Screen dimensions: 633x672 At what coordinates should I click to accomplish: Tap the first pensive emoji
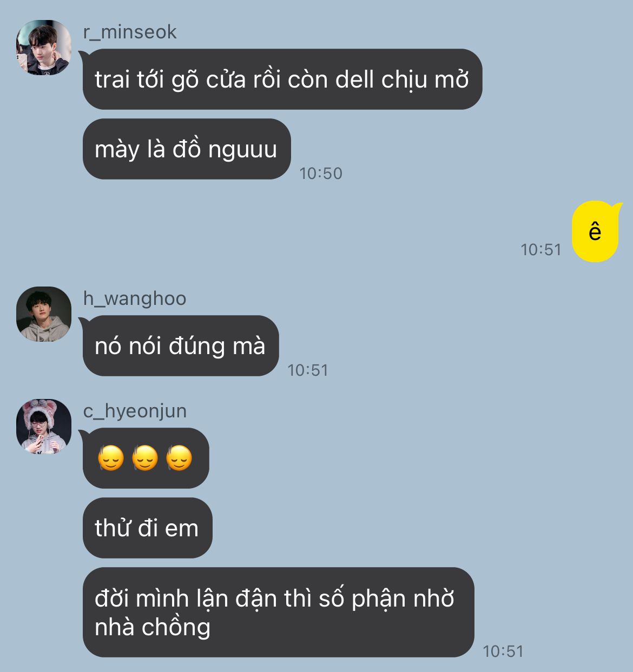pos(111,458)
